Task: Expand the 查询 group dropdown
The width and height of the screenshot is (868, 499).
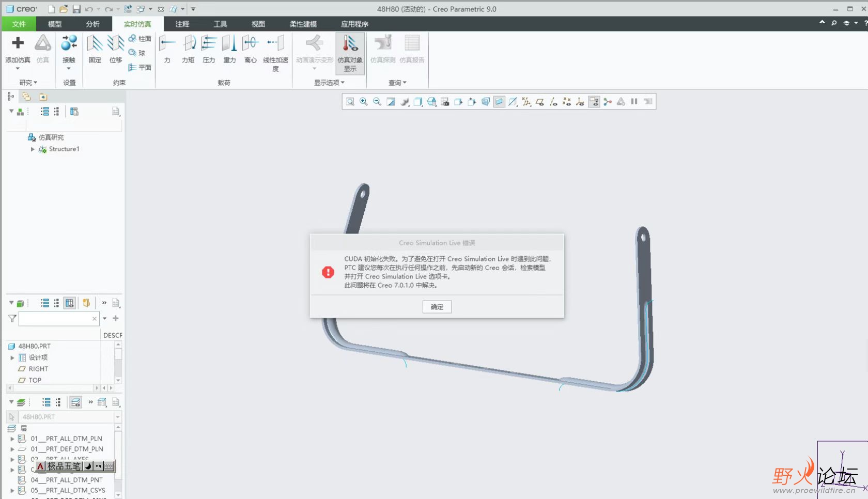Action: pos(397,83)
